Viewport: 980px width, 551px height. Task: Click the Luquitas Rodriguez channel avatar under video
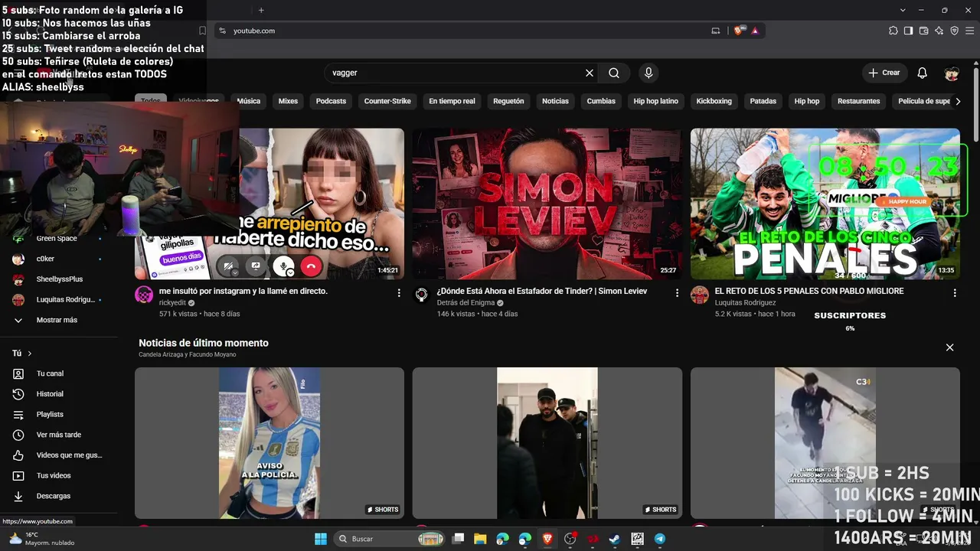pyautogui.click(x=700, y=295)
